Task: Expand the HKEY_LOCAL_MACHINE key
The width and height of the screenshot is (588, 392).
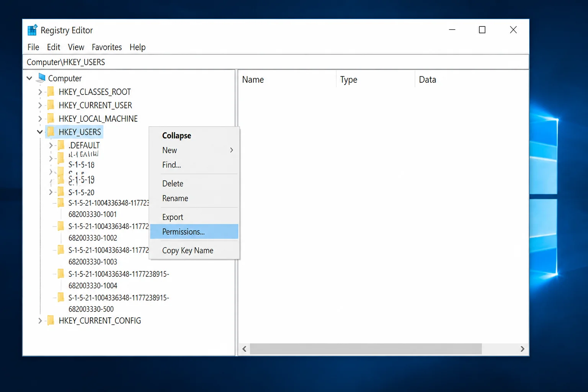Action: pyautogui.click(x=40, y=119)
